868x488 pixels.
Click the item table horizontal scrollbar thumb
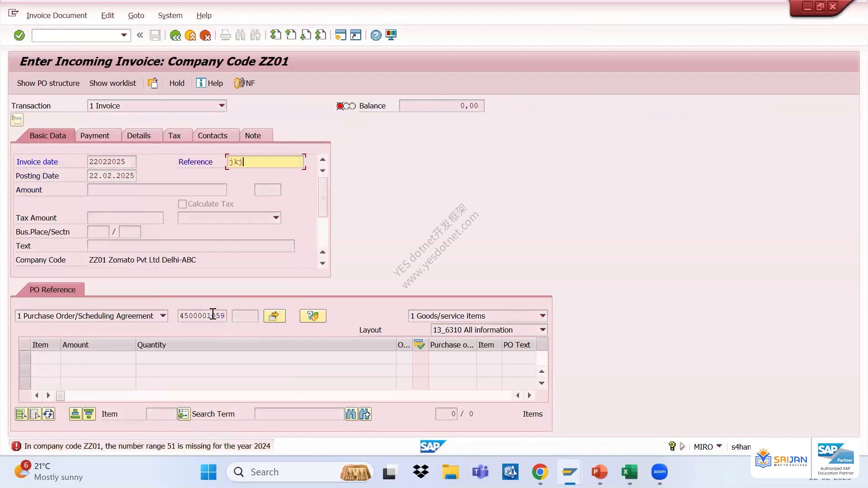point(60,396)
